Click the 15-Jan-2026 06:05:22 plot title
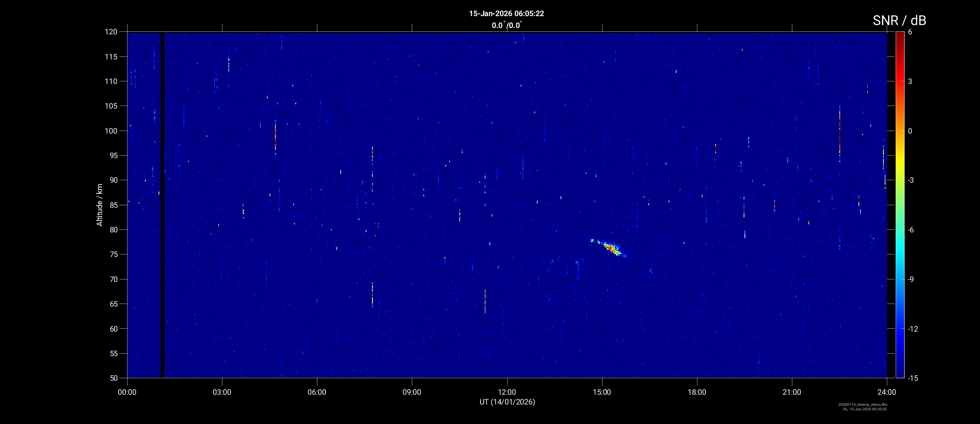 (x=506, y=14)
